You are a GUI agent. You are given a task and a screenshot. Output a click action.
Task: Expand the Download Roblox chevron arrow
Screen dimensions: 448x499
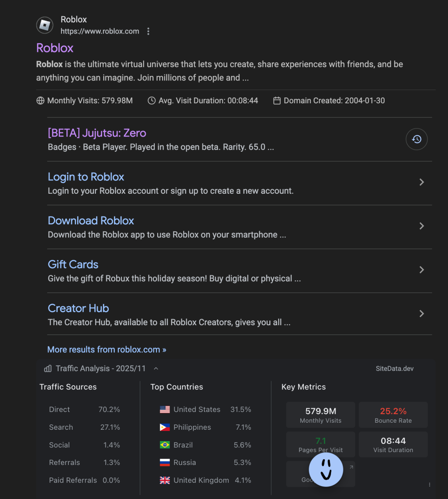click(421, 226)
